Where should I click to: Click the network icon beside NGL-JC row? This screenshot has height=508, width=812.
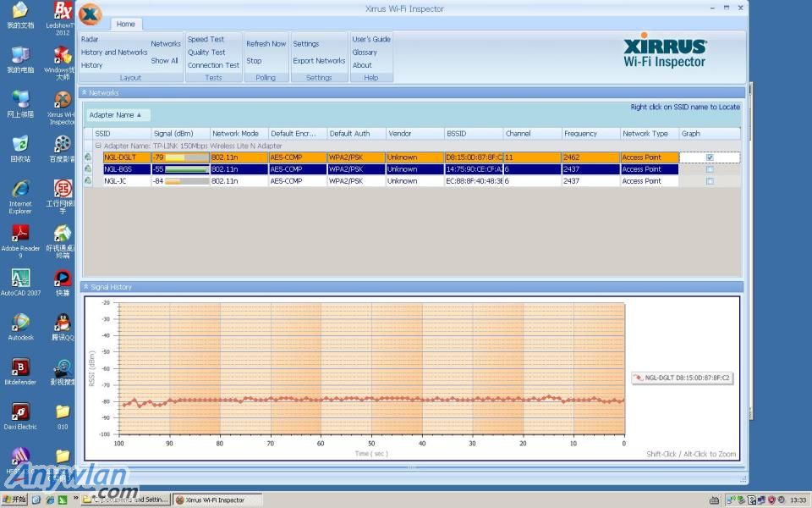pos(88,181)
